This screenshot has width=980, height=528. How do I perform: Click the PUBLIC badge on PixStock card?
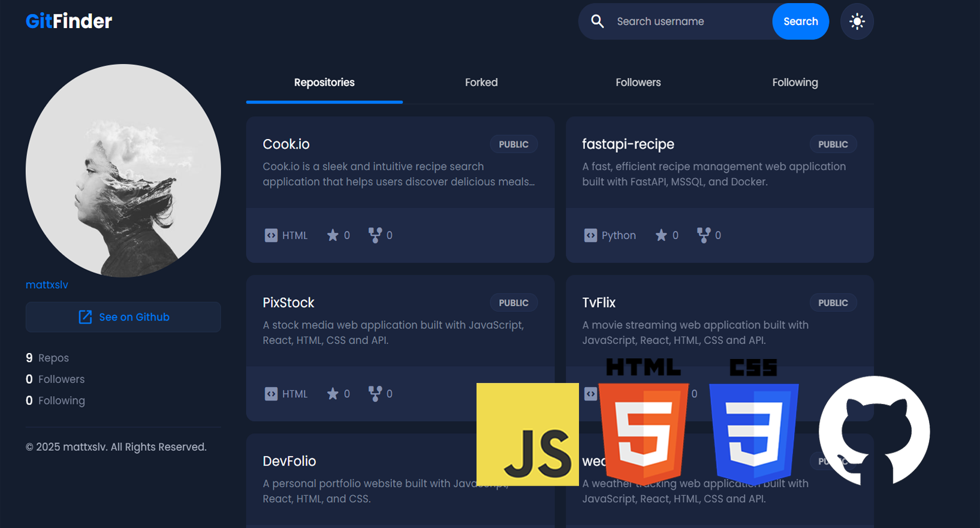point(514,303)
